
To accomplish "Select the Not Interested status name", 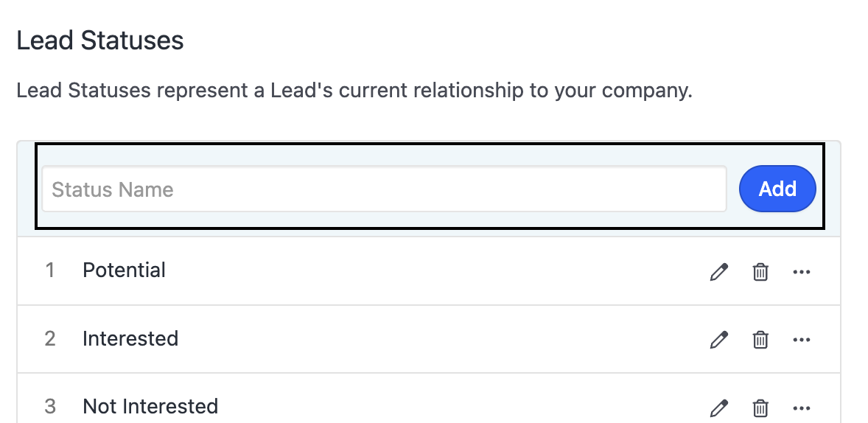I will [150, 406].
